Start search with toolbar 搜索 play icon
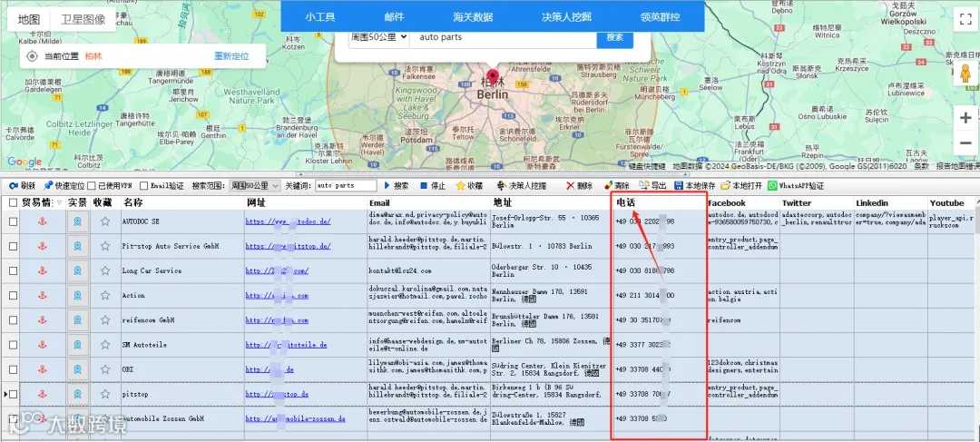Image resolution: width=980 pixels, height=442 pixels. [x=396, y=186]
